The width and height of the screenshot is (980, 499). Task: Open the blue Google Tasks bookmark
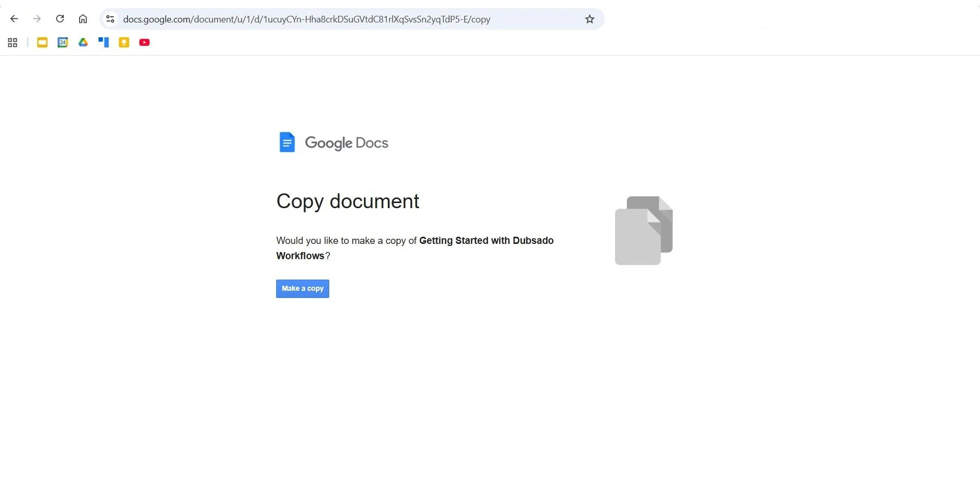click(104, 43)
